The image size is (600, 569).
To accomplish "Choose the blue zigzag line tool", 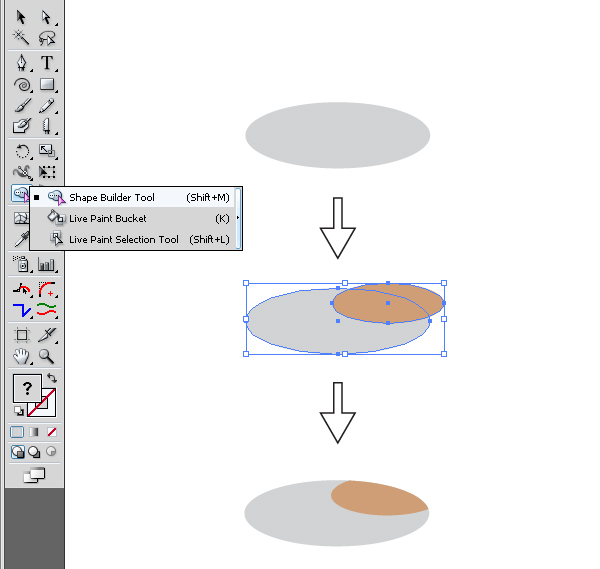I will pos(22,310).
